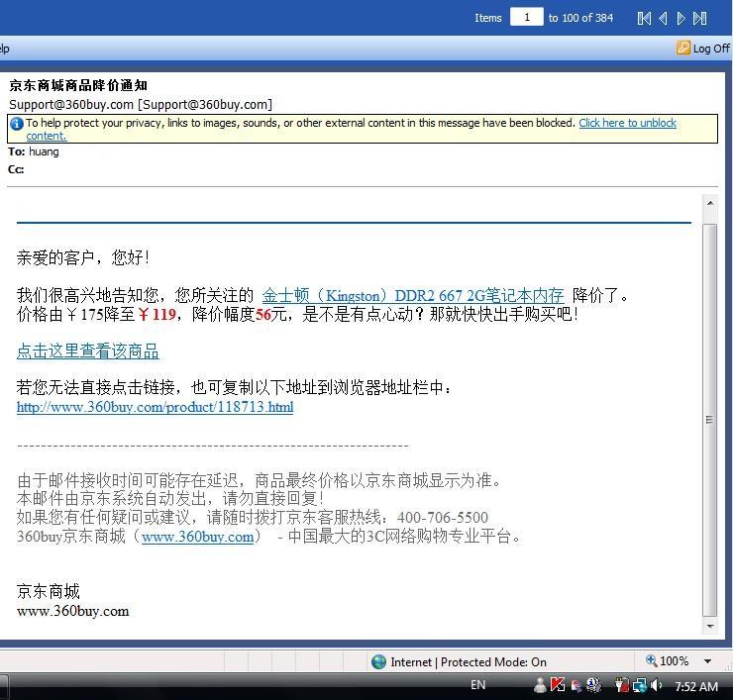
Task: Click the tray icon next to Kaspersky
Action: (576, 686)
